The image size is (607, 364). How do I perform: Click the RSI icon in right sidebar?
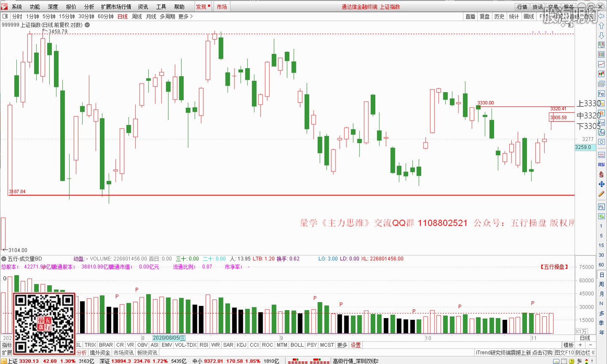point(601,165)
